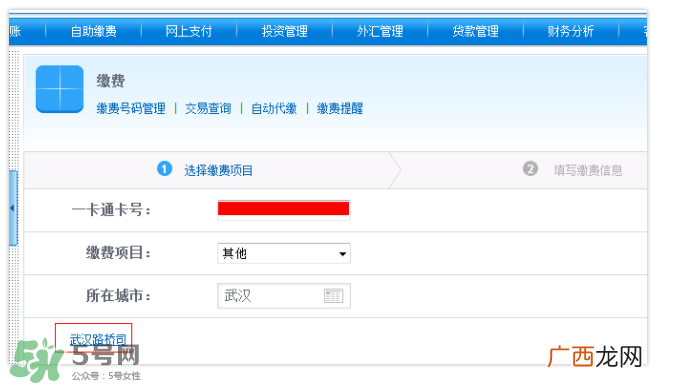Open the 贷款管理 menu
This screenshot has width=677, height=385.
(x=475, y=31)
